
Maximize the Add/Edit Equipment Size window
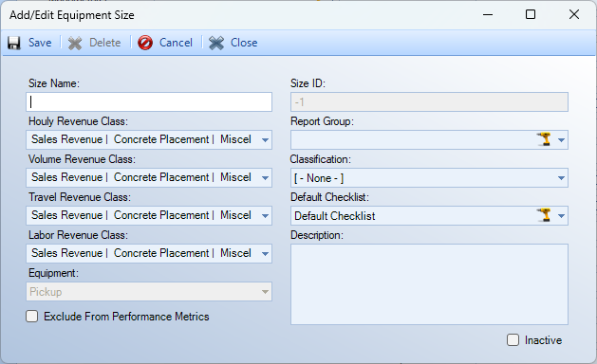pyautogui.click(x=531, y=14)
